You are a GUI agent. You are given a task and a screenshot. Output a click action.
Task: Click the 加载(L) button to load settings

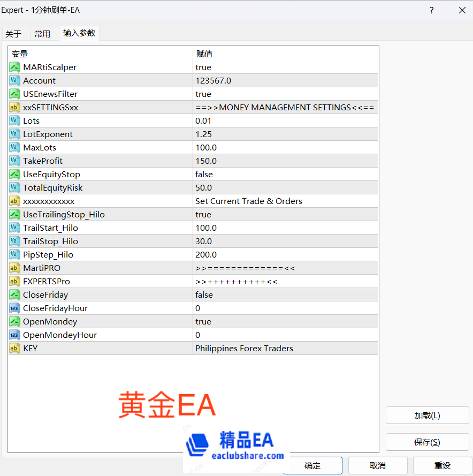(x=427, y=415)
